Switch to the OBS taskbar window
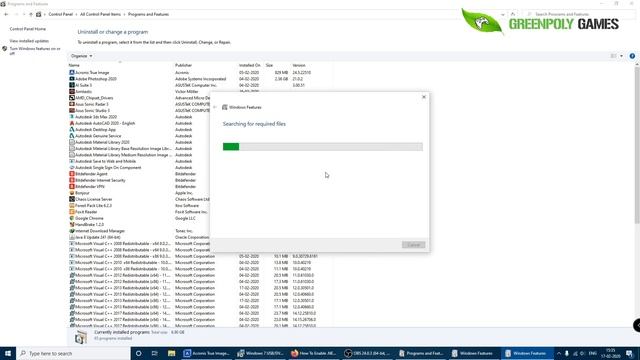This screenshot has height=360, width=640. coord(367,353)
